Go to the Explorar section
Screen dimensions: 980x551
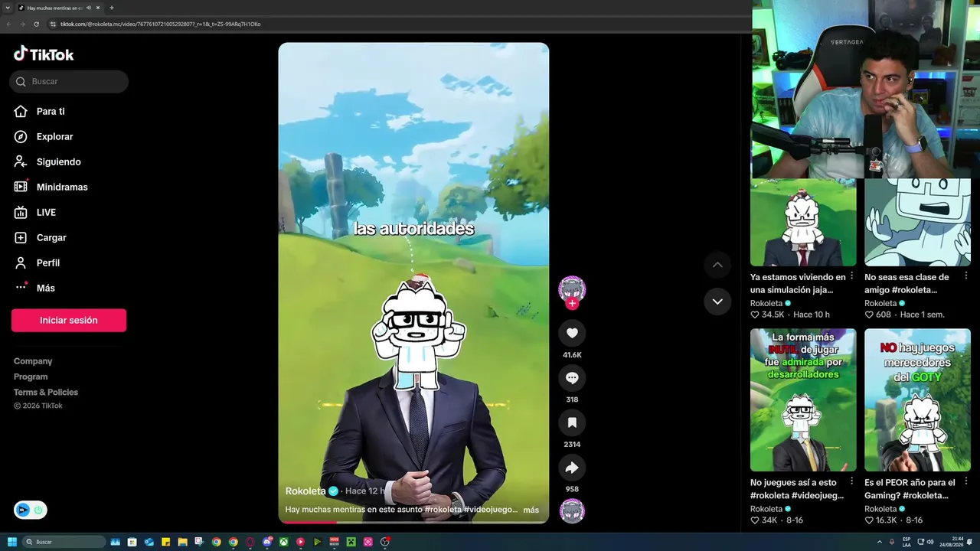coord(44,137)
